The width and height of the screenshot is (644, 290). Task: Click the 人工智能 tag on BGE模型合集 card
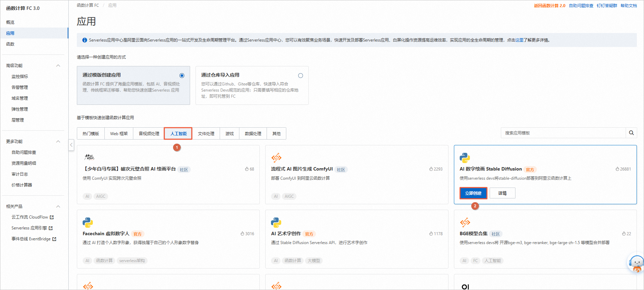493,261
